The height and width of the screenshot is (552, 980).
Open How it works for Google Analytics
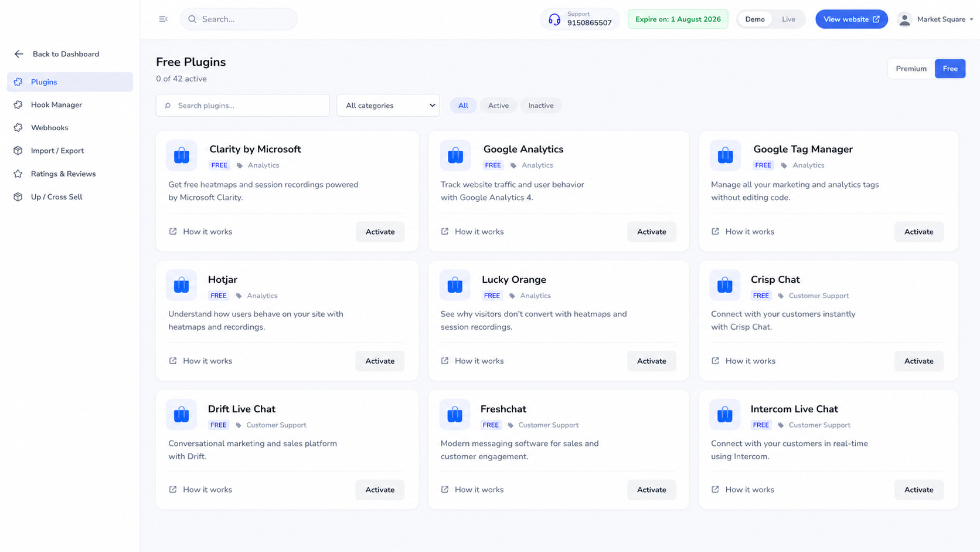472,232
